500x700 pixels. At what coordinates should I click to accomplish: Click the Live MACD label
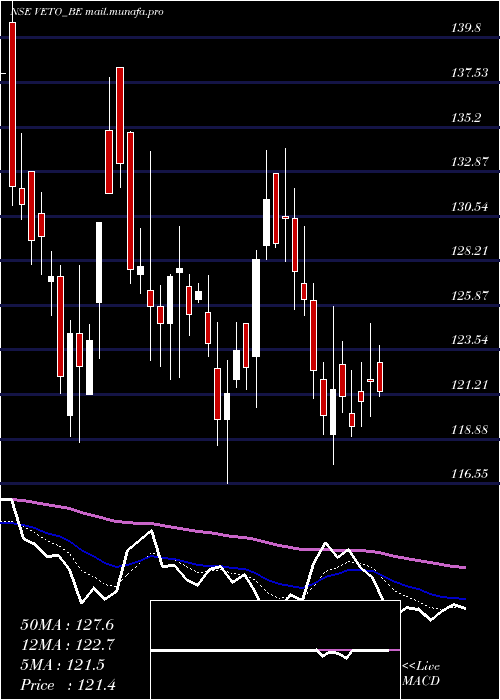point(421,674)
